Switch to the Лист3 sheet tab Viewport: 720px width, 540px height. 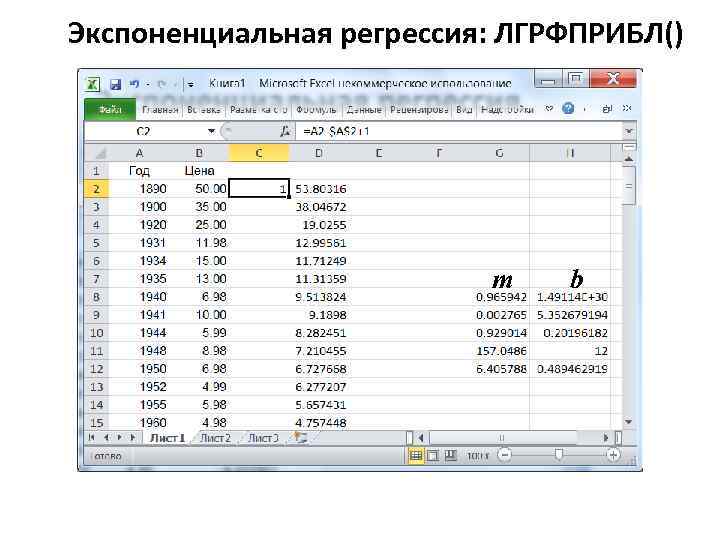pyautogui.click(x=263, y=438)
